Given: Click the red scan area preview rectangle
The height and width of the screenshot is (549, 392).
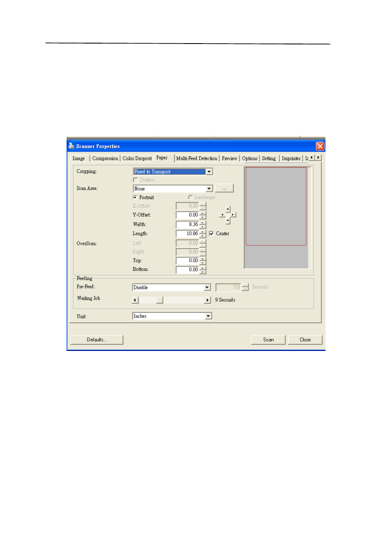Looking at the screenshot, I should coord(276,206).
